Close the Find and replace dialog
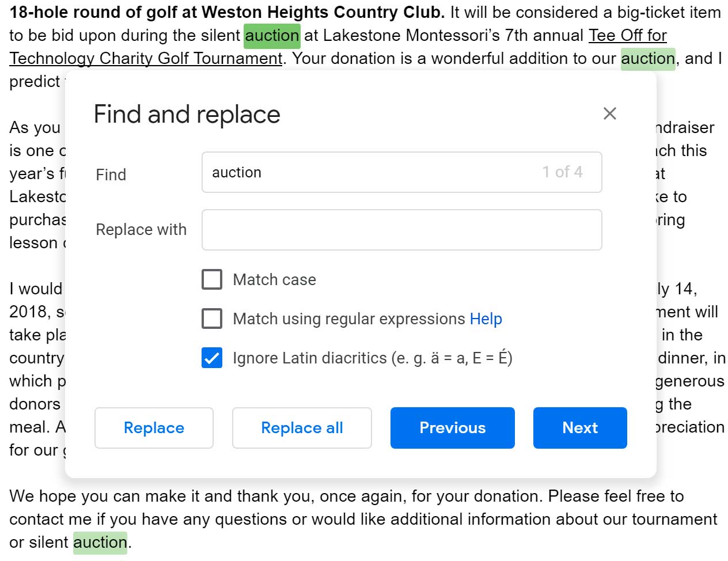This screenshot has width=728, height=561. pos(609,113)
